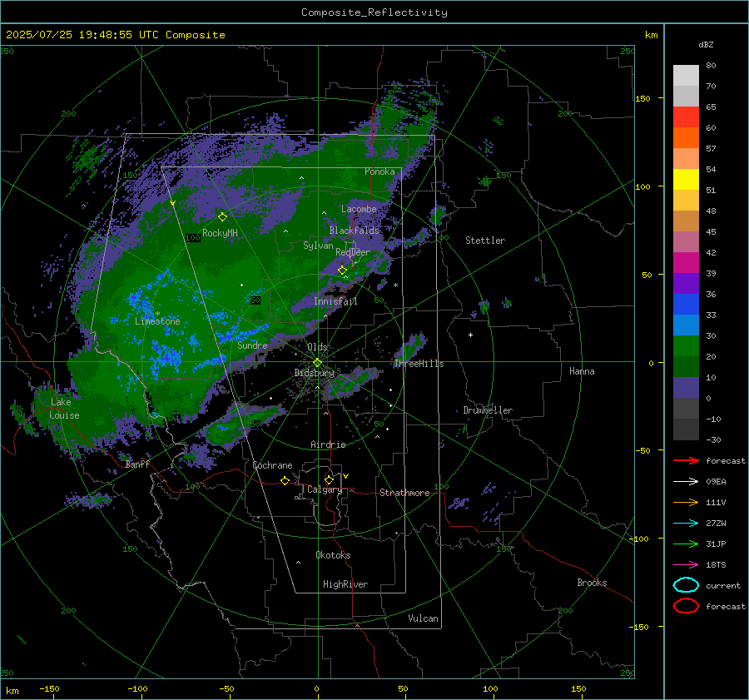Click the Strathmore label
Image resolution: width=749 pixels, height=700 pixels.
(404, 493)
